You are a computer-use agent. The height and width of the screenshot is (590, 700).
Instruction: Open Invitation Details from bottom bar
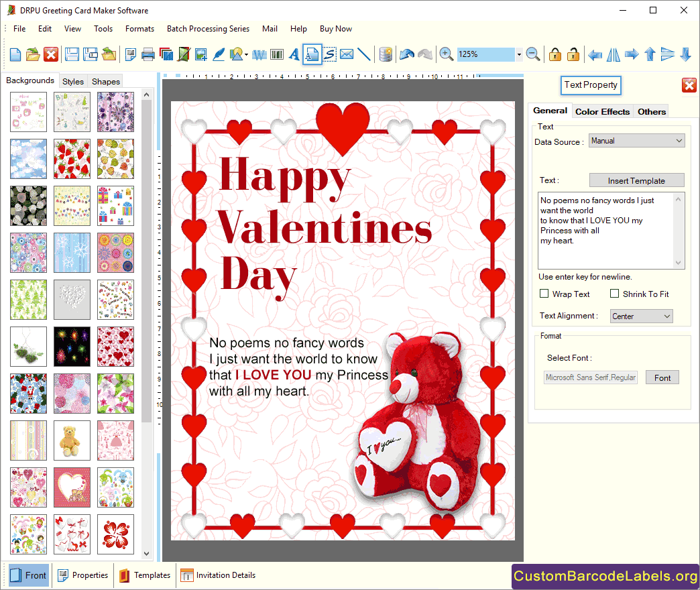click(218, 575)
